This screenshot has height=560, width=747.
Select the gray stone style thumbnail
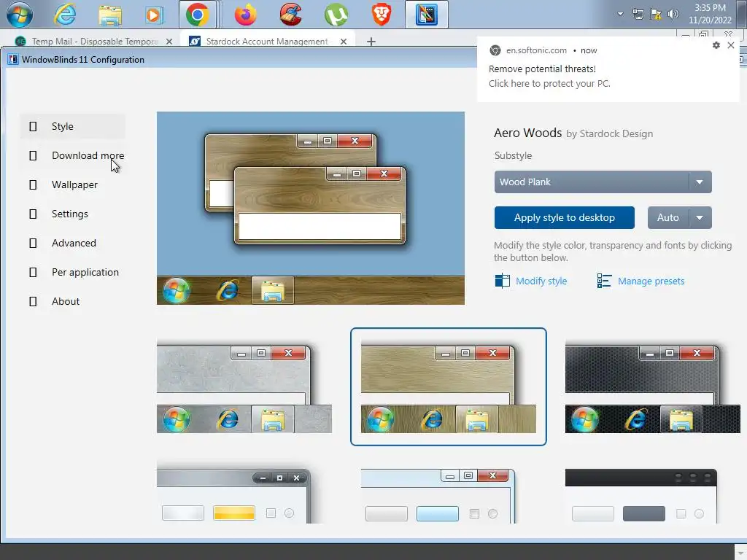coord(244,388)
